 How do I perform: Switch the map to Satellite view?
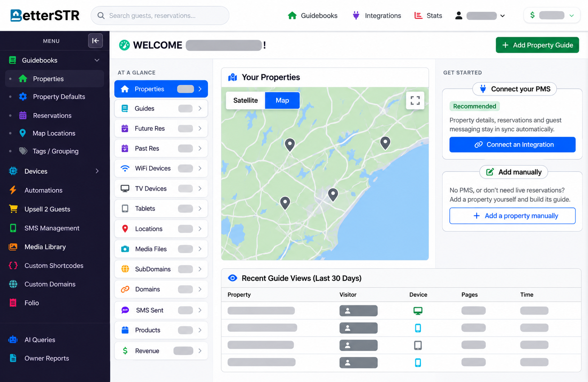246,100
